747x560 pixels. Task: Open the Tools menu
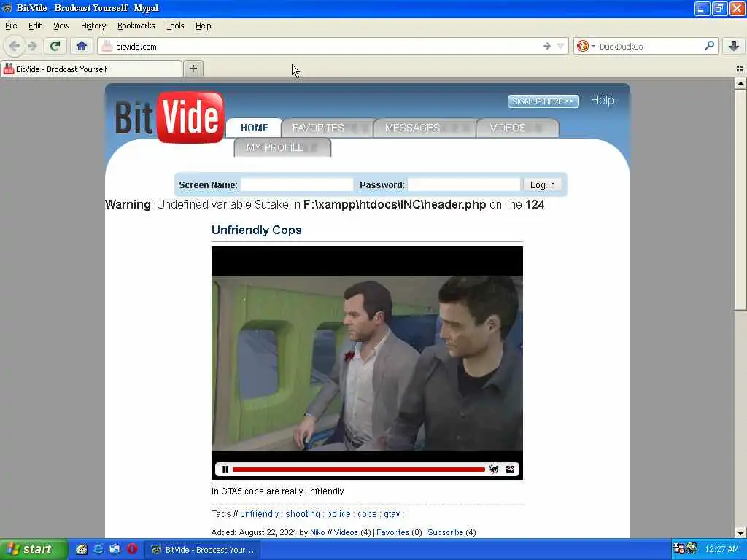(175, 26)
